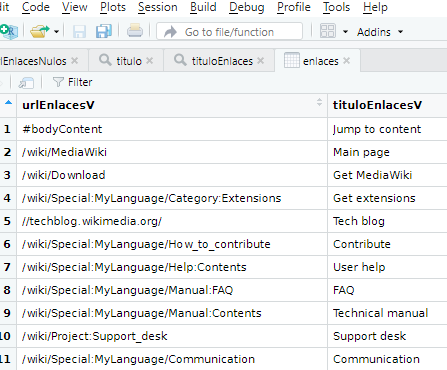
Task: Click the open file folder icon
Action: (39, 32)
